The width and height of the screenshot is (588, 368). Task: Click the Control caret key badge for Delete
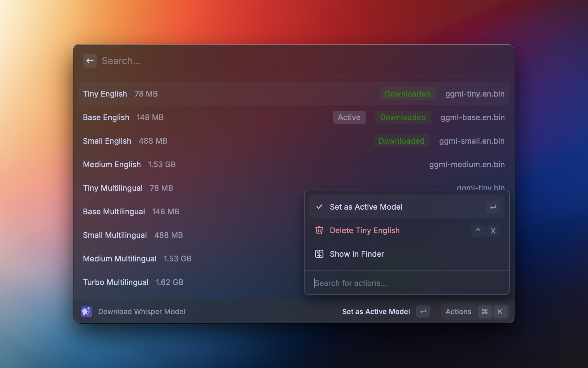(478, 230)
